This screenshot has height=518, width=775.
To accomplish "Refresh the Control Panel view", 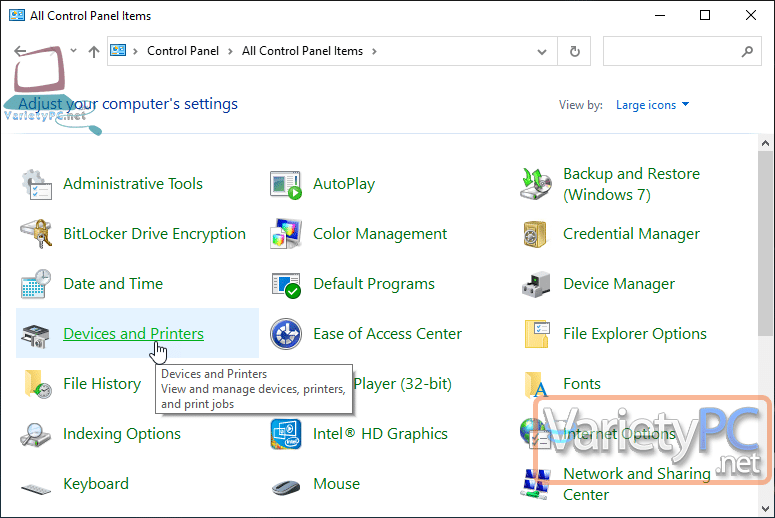I will pos(574,51).
